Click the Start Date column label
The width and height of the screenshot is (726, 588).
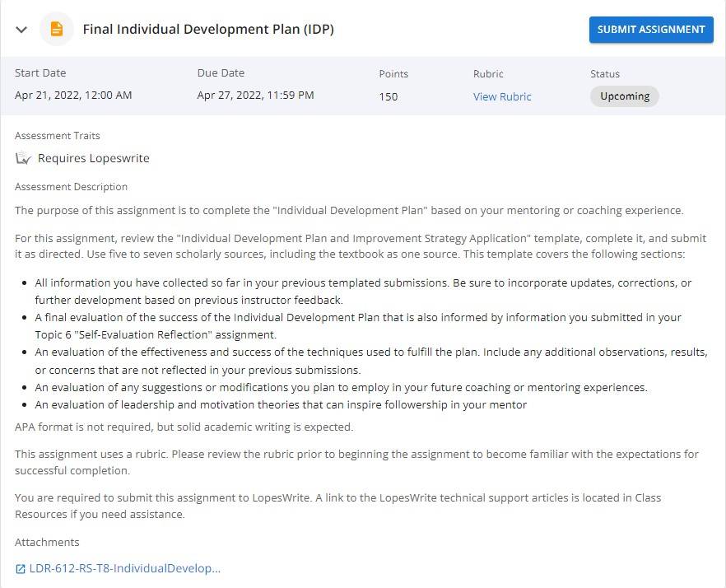pos(40,72)
